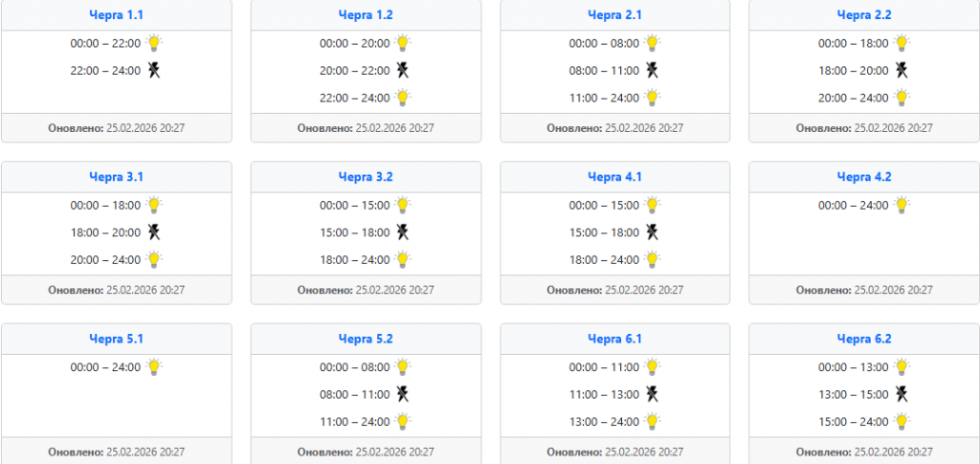Click the power-off icon next to 18:00 – 20:00 in Черга 3.1

tap(154, 232)
